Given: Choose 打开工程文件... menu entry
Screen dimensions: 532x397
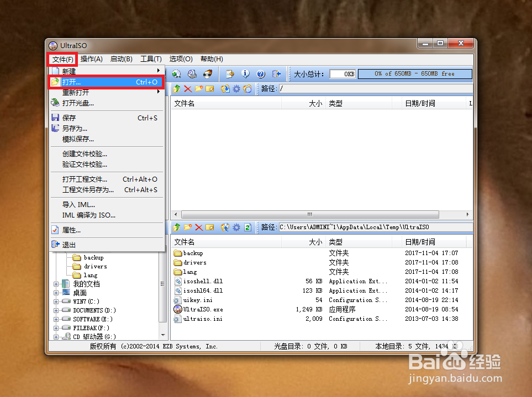Looking at the screenshot, I should click(106, 179).
